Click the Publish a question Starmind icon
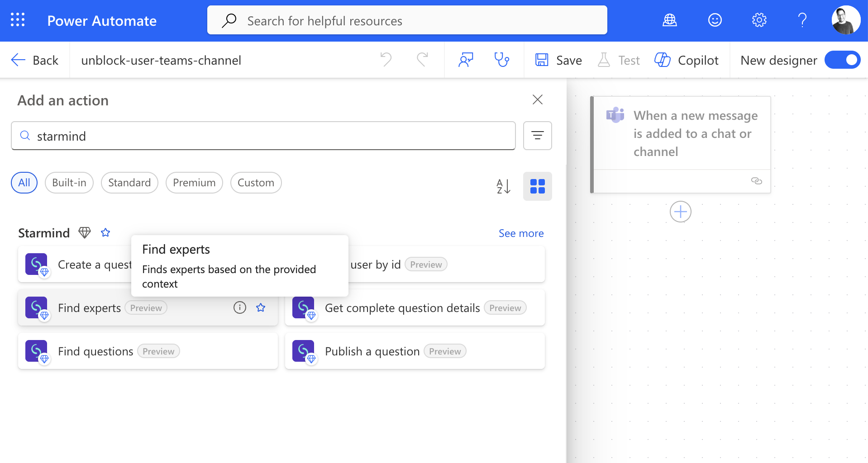Viewport: 868px width, 463px height. click(304, 351)
